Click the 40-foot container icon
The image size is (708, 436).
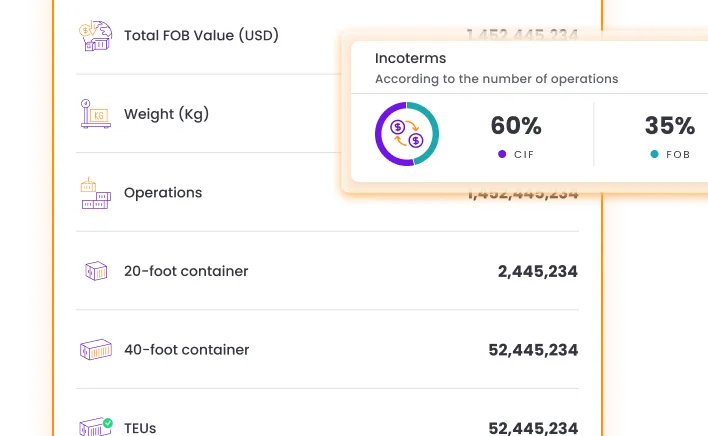coord(95,350)
